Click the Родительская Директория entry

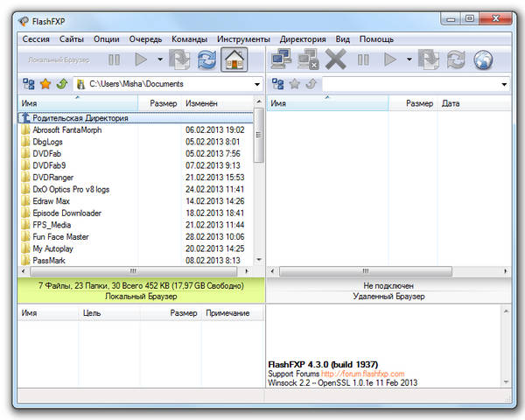(x=80, y=118)
